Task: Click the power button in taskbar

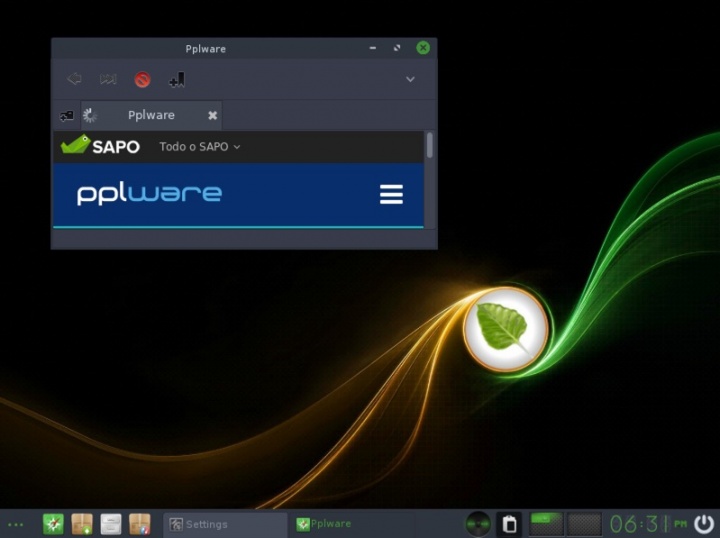Action: (704, 523)
